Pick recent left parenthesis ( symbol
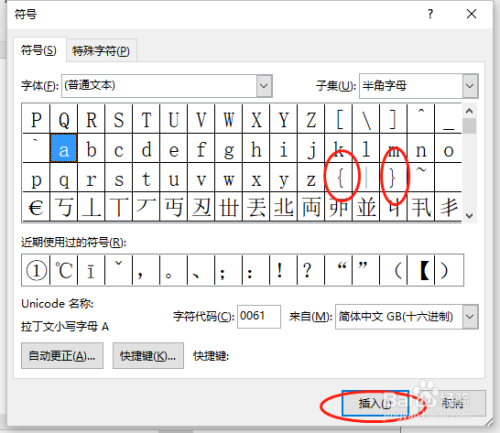This screenshot has height=433, width=500. click(393, 270)
